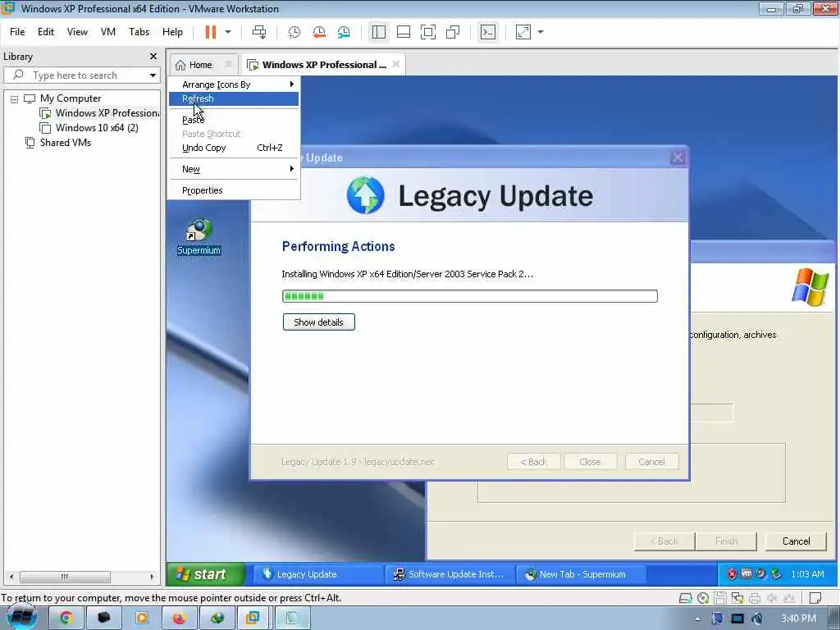This screenshot has width=840, height=630.
Task: Open the File menu
Action: coord(17,32)
